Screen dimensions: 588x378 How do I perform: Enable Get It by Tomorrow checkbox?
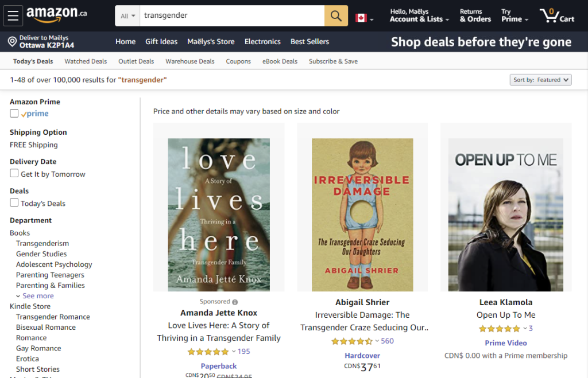[14, 173]
